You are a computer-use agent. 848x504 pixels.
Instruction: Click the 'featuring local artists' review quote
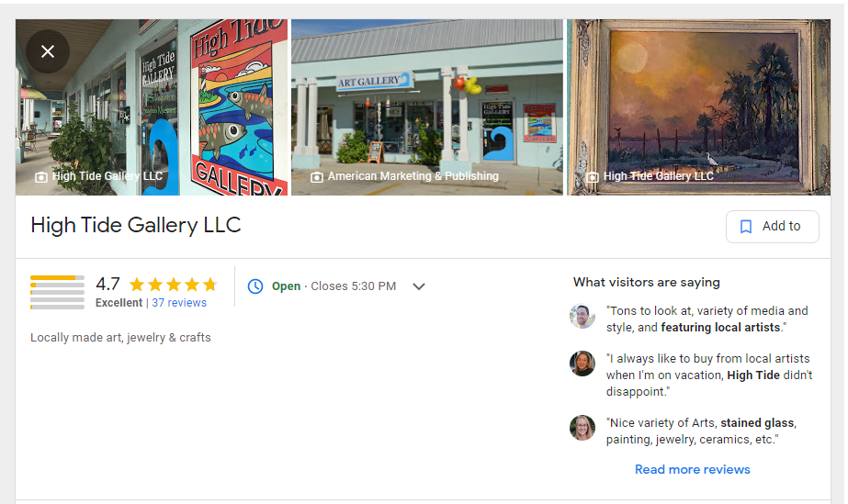coord(707,319)
